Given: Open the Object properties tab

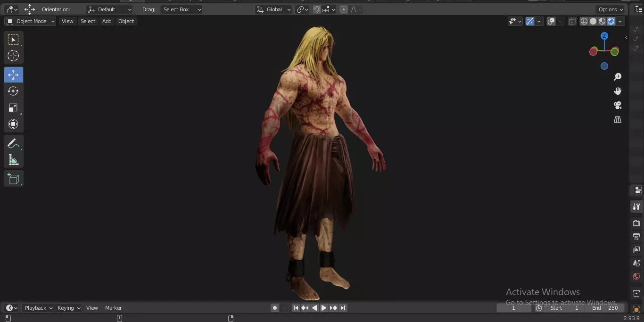Looking at the screenshot, I should [637, 310].
